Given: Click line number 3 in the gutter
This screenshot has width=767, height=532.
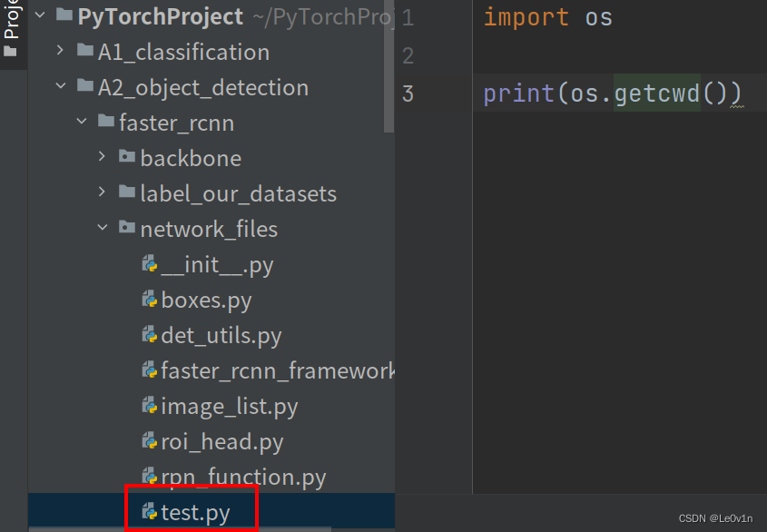Looking at the screenshot, I should click(408, 93).
